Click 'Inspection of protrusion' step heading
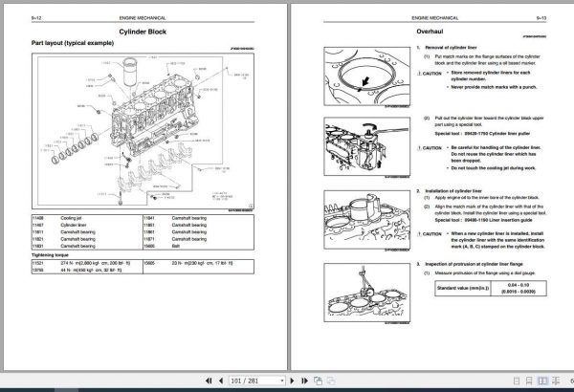Image resolution: width=574 pixels, height=392 pixels. click(474, 264)
